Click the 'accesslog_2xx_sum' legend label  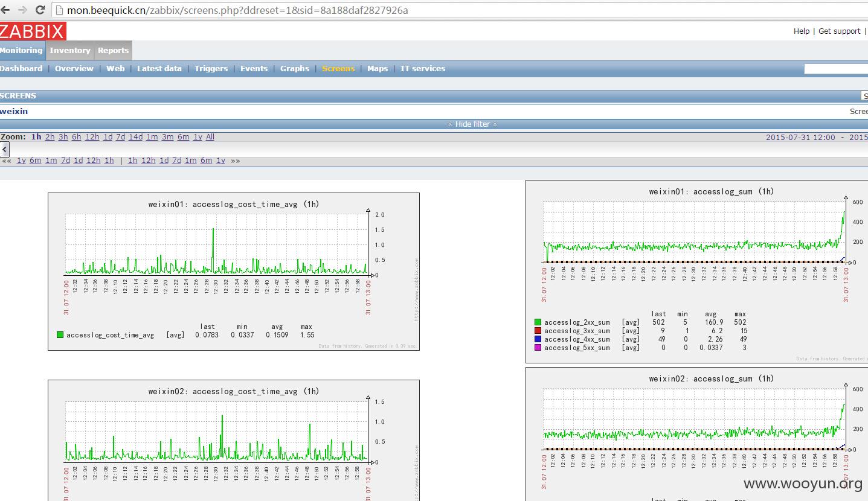[x=577, y=322]
